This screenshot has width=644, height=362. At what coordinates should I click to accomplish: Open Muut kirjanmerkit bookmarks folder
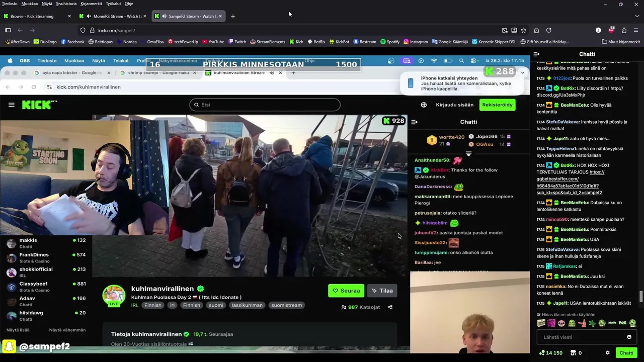(620, 42)
